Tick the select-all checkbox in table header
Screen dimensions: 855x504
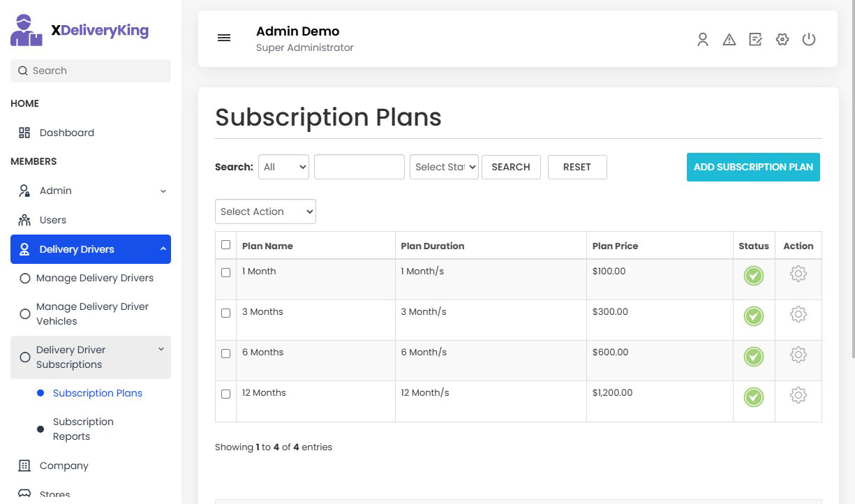(x=225, y=245)
